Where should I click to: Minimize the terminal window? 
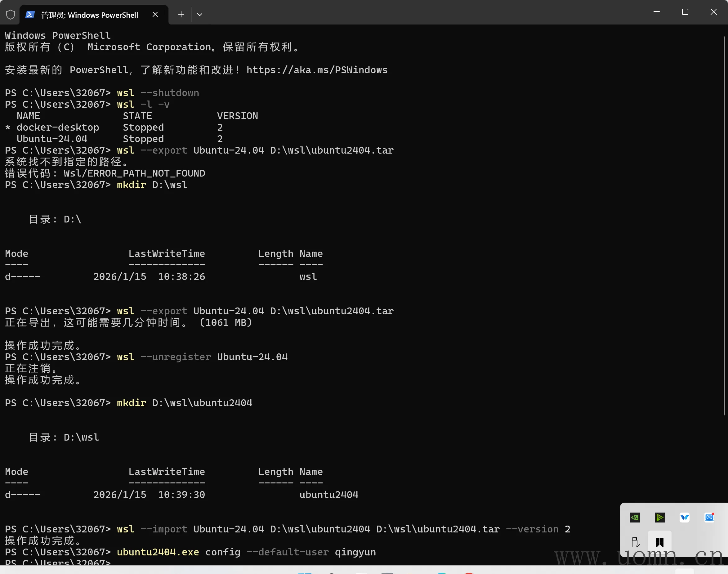click(656, 12)
